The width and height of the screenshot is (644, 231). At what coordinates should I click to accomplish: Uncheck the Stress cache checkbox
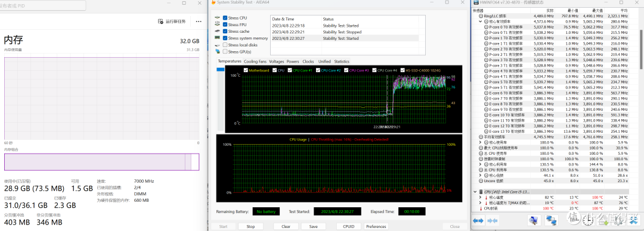coord(225,31)
